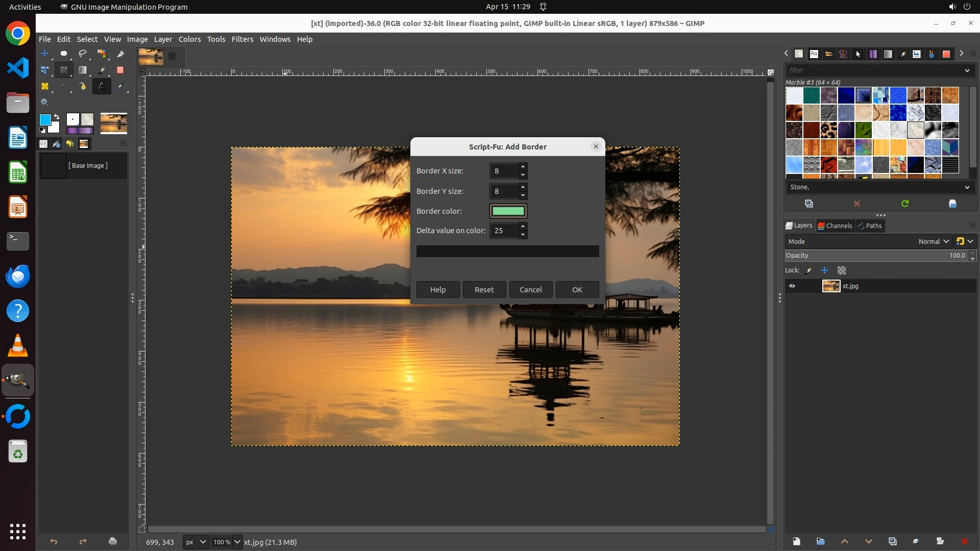Open the Filters menu

(242, 39)
